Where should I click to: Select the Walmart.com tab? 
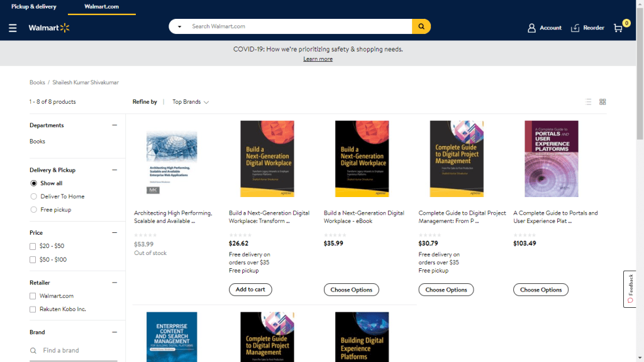point(101,7)
